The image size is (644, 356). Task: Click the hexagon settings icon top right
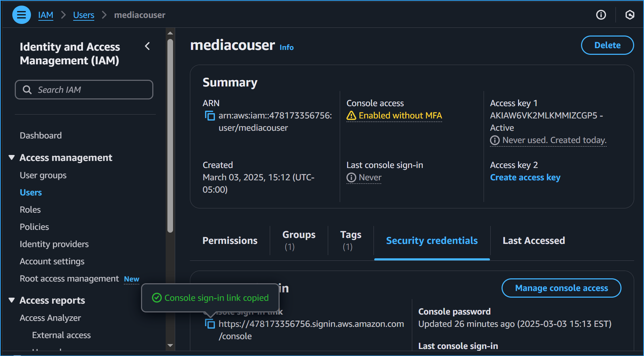[x=630, y=15]
